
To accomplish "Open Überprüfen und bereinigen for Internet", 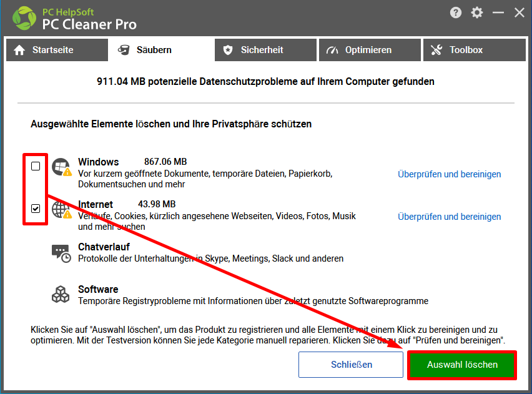I will (x=449, y=217).
